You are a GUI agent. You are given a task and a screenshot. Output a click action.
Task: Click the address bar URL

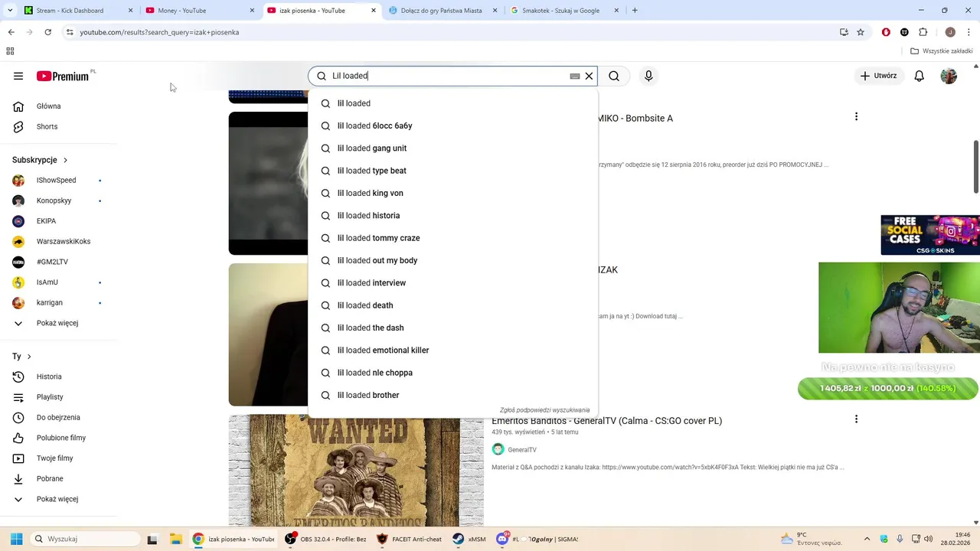[x=159, y=32]
